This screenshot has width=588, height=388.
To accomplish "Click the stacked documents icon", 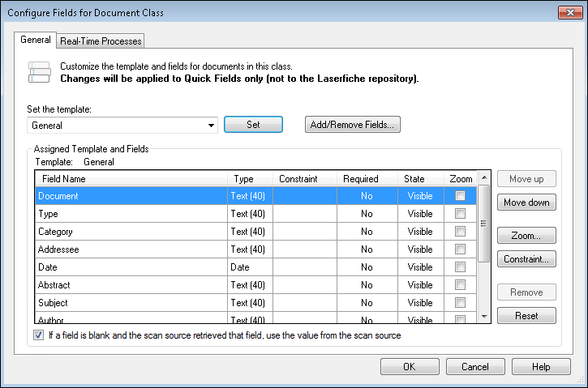I will pyautogui.click(x=39, y=71).
